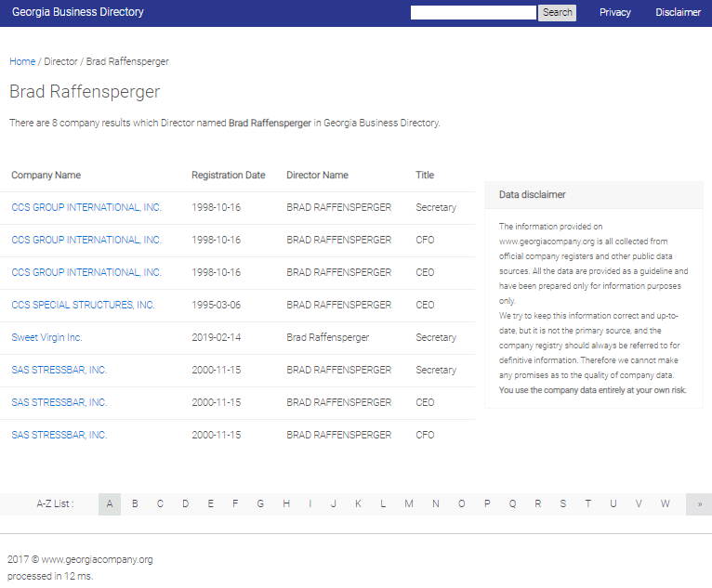Select letter C in A-Z list
This screenshot has height=588, width=712.
160,504
